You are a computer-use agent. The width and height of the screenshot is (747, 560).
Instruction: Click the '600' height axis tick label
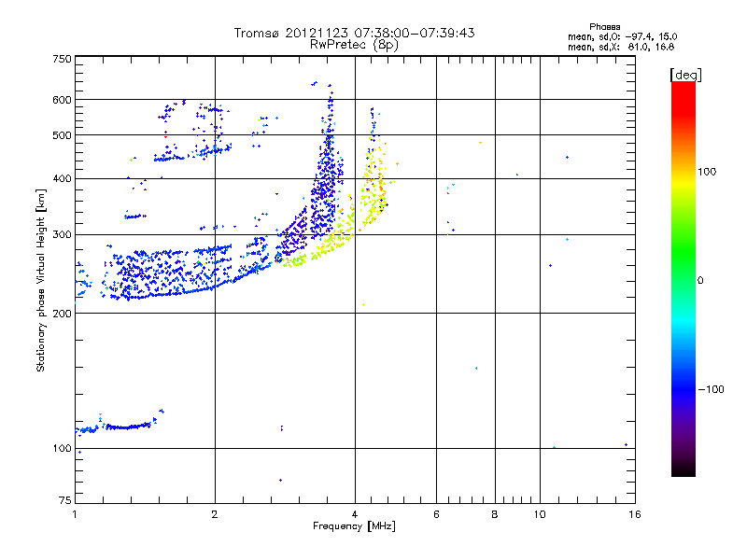(x=62, y=100)
